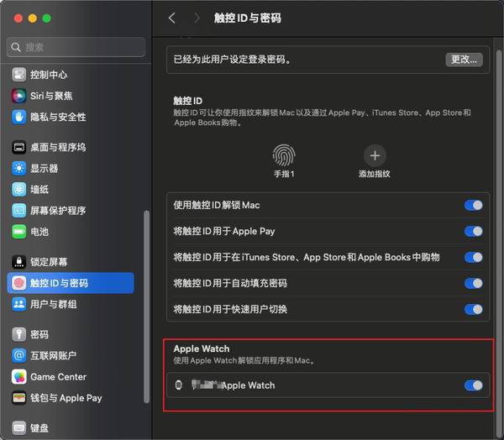Click the Apple Watch device icon
The width and height of the screenshot is (504, 440).
[x=179, y=385]
